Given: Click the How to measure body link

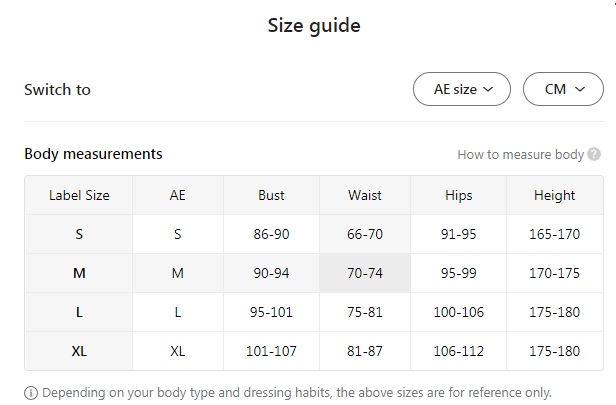Looking at the screenshot, I should [520, 155].
